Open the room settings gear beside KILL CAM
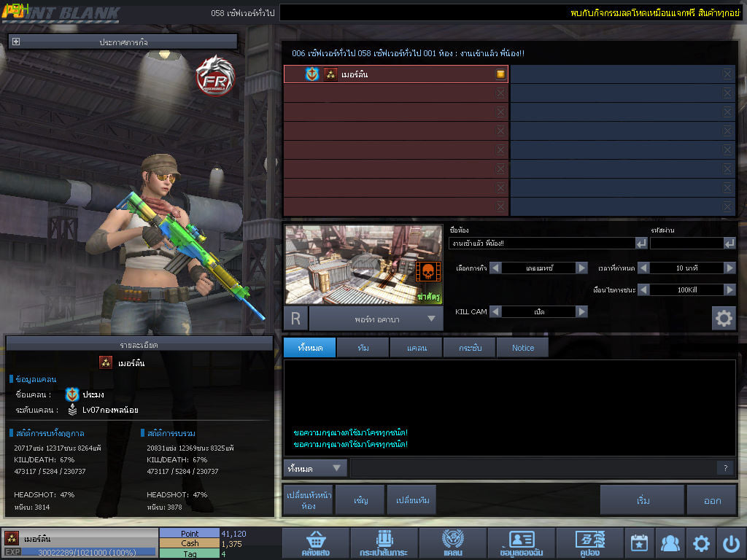747x560 pixels. (x=724, y=318)
